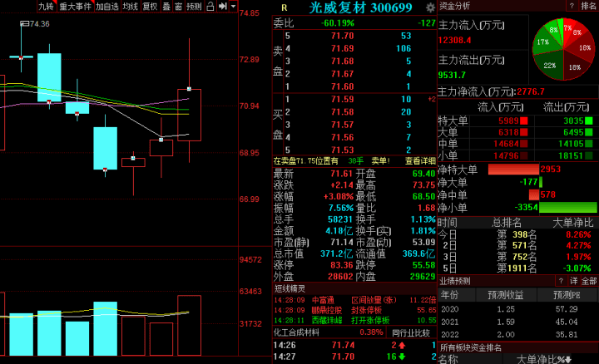599x364 pixels.
Task: Click the 22% dark green pie slice
Action: 550,63
